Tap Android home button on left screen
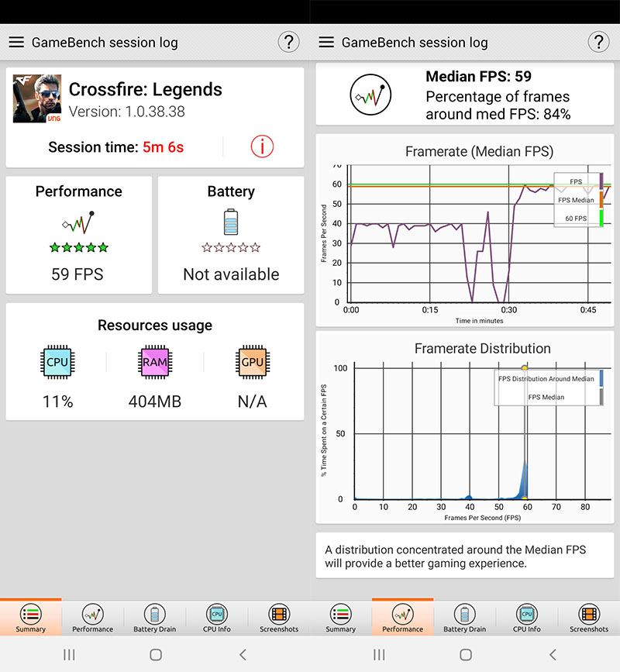Image resolution: width=620 pixels, height=672 pixels. [156, 654]
